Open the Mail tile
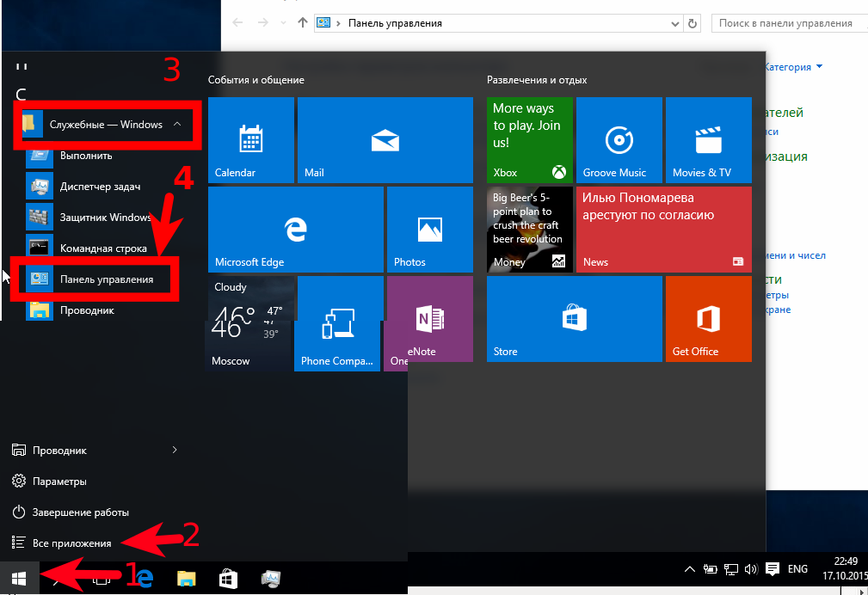Viewport: 868px width, 595px height. click(x=385, y=140)
